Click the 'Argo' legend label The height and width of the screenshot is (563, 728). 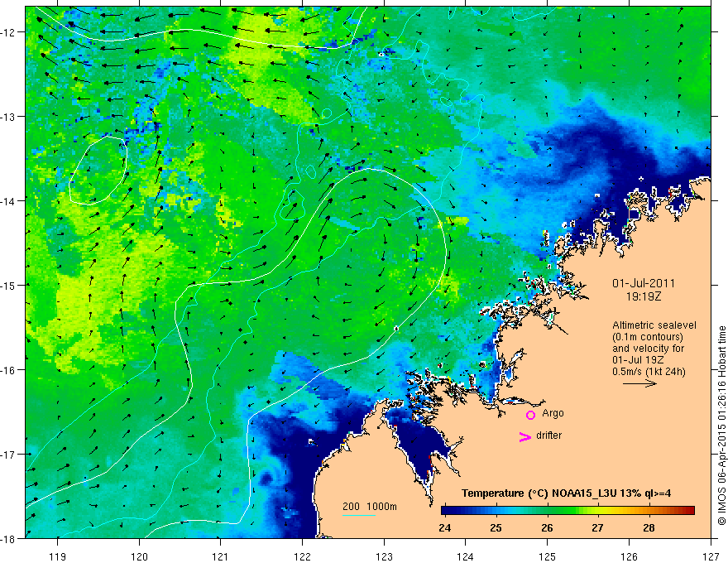coord(553,413)
